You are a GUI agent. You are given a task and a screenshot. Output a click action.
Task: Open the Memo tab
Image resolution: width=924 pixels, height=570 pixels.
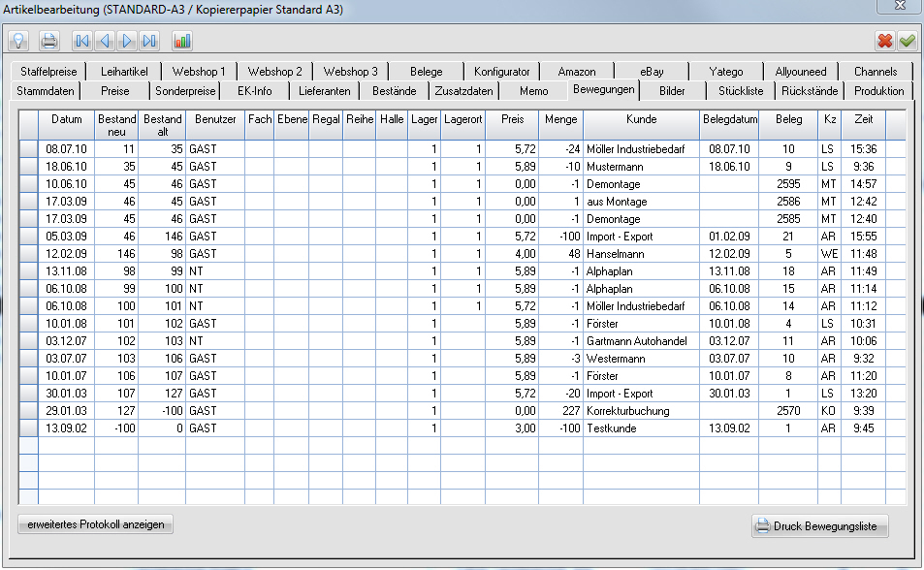pos(534,91)
